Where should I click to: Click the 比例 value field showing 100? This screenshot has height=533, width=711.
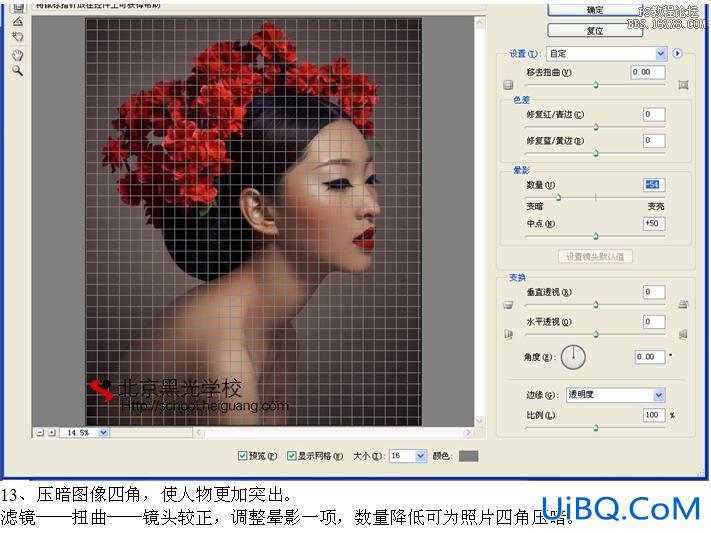[x=654, y=415]
